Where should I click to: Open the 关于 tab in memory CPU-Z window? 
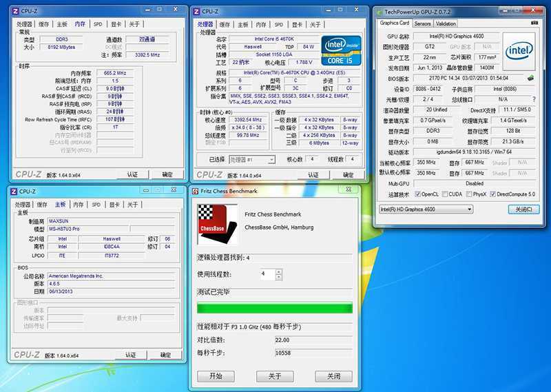[x=134, y=24]
